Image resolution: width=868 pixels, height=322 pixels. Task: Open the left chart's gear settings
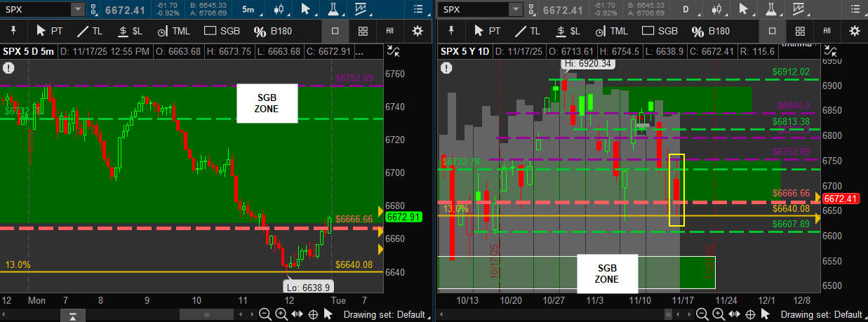(418, 31)
